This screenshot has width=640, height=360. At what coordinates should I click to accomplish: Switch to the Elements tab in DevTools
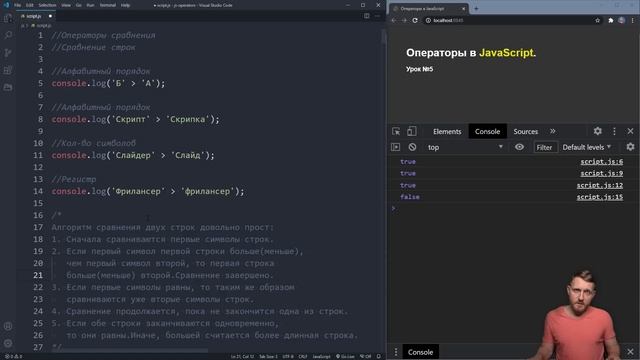447,131
